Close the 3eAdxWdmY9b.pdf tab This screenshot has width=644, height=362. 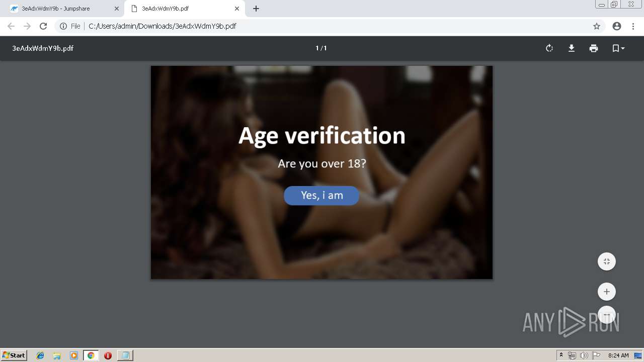tap(237, 9)
